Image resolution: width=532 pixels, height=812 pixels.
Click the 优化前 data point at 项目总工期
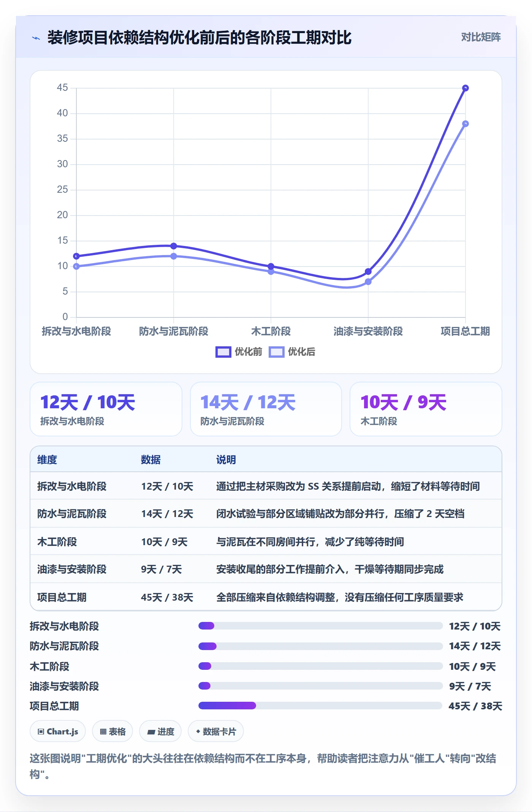tap(465, 88)
